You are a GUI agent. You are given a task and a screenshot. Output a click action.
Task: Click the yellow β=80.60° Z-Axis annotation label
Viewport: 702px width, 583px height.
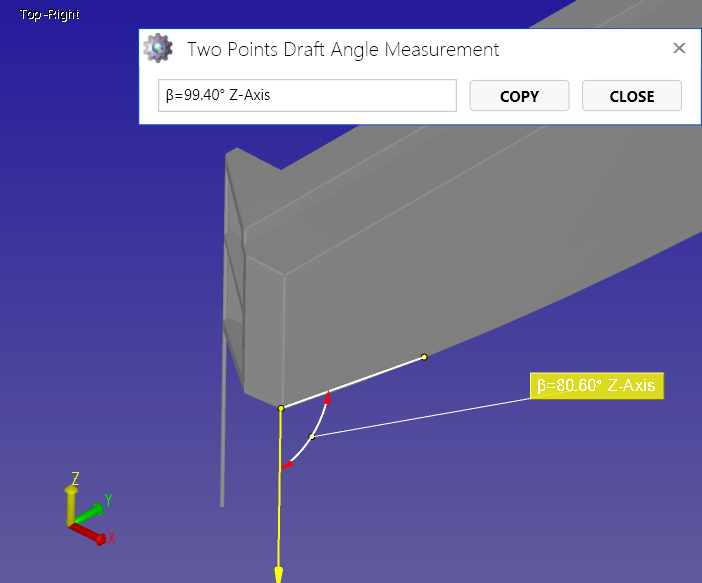coord(597,386)
